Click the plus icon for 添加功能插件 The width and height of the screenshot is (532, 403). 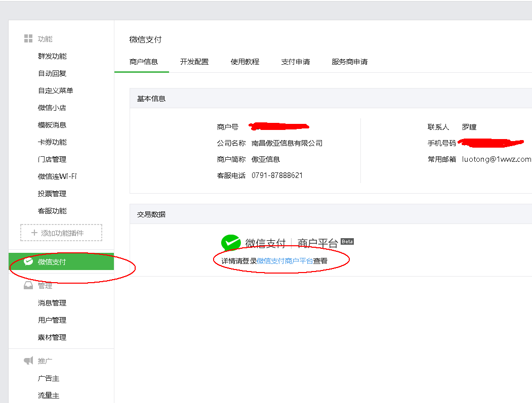(34, 233)
